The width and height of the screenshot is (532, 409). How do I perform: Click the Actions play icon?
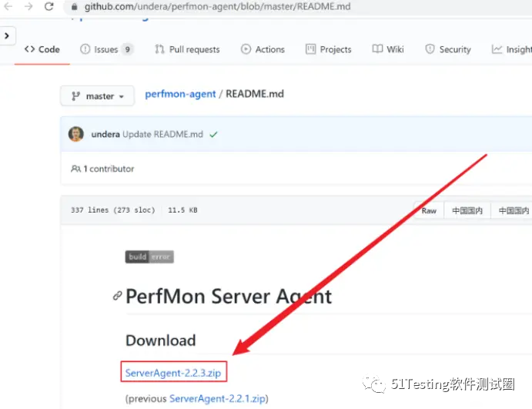coord(246,49)
